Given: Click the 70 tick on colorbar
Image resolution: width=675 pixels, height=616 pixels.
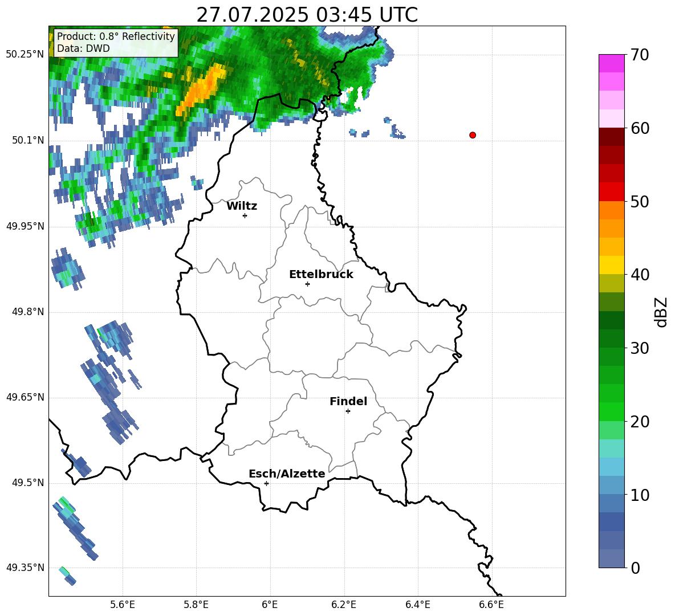Looking at the screenshot, I should coord(640,55).
